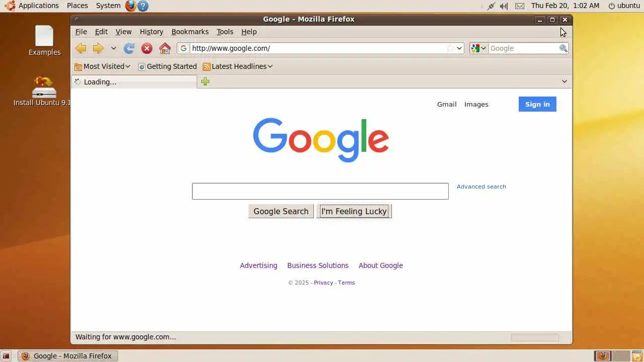Click the blue Sign in button
644x362 pixels.
tap(537, 104)
